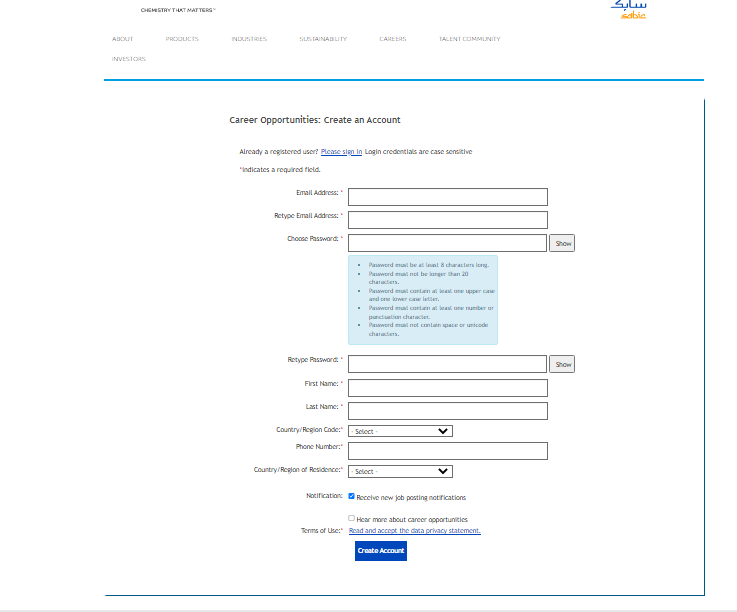Open the Country/Region Code dropdown
The height and width of the screenshot is (612, 737).
pos(400,431)
